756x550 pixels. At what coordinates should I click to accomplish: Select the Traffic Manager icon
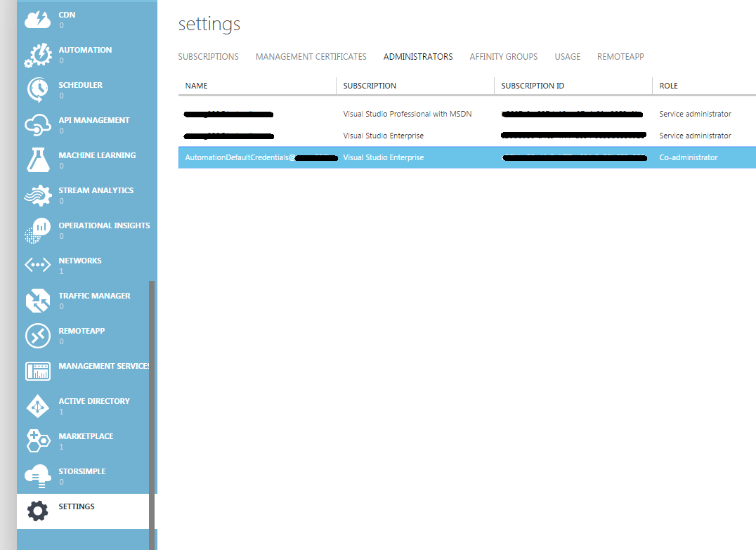(x=38, y=301)
